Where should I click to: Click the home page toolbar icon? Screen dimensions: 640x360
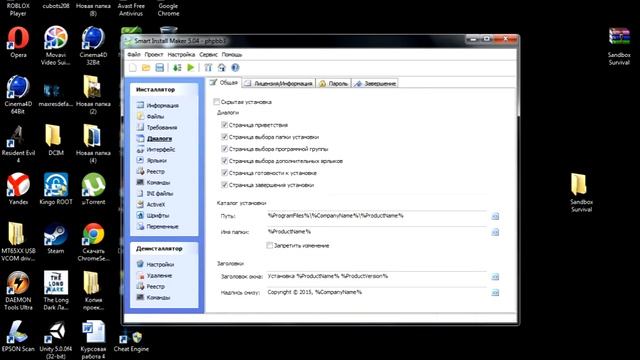pos(222,68)
